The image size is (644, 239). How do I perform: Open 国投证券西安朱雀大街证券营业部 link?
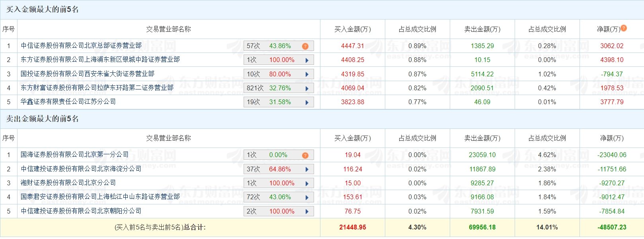click(x=88, y=74)
